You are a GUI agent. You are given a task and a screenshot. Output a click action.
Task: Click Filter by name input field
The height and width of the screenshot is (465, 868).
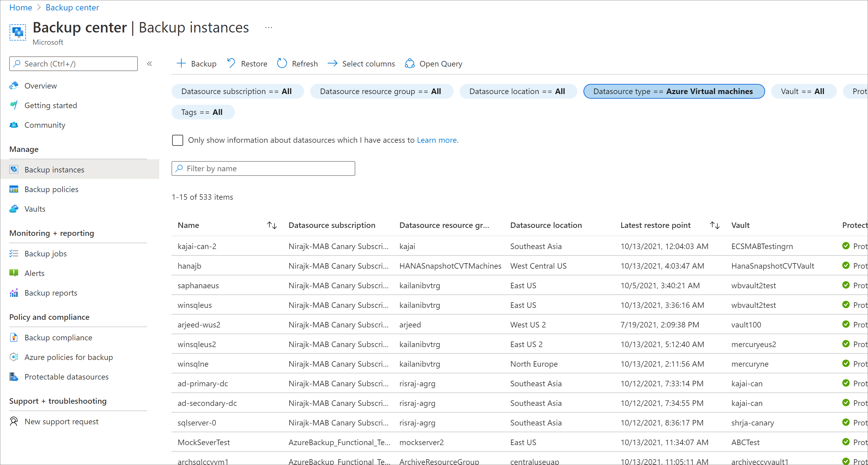click(x=263, y=168)
